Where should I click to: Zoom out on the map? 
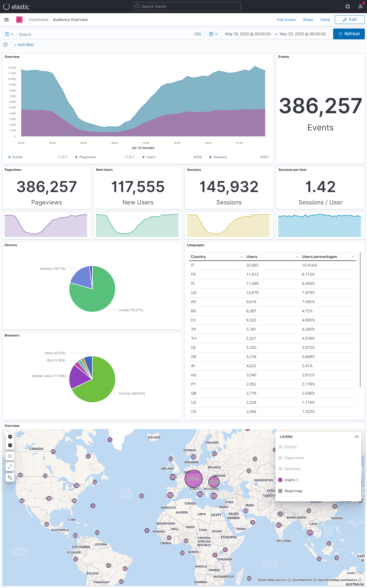click(x=10, y=445)
